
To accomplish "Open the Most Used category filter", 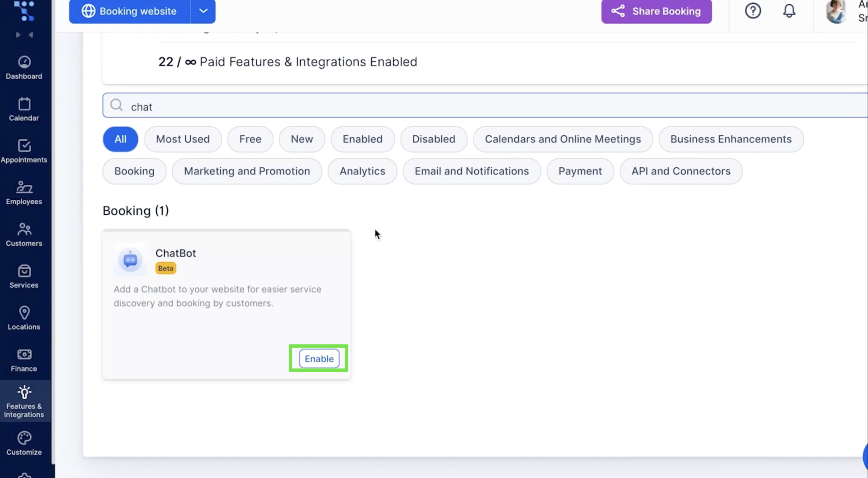I will tap(182, 139).
